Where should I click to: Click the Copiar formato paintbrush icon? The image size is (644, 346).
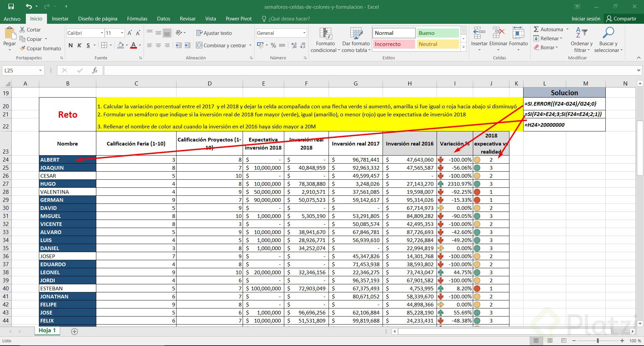[x=22, y=48]
